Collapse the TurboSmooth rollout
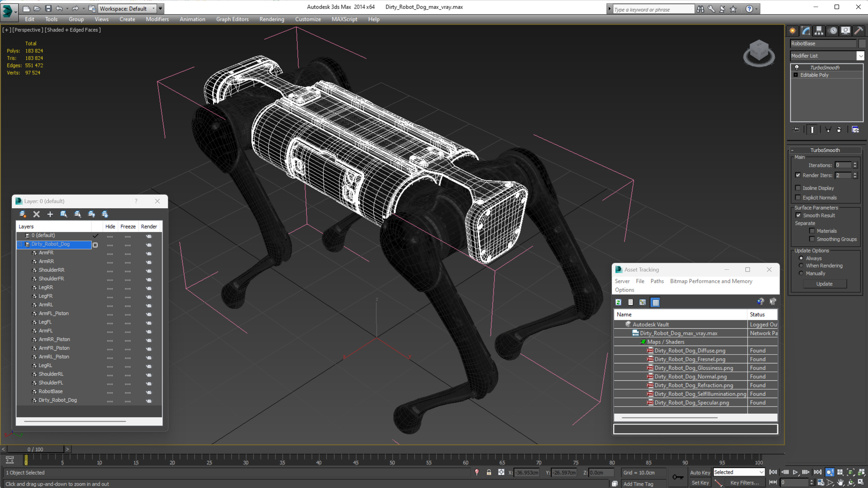The width and height of the screenshot is (868, 488). [x=793, y=150]
